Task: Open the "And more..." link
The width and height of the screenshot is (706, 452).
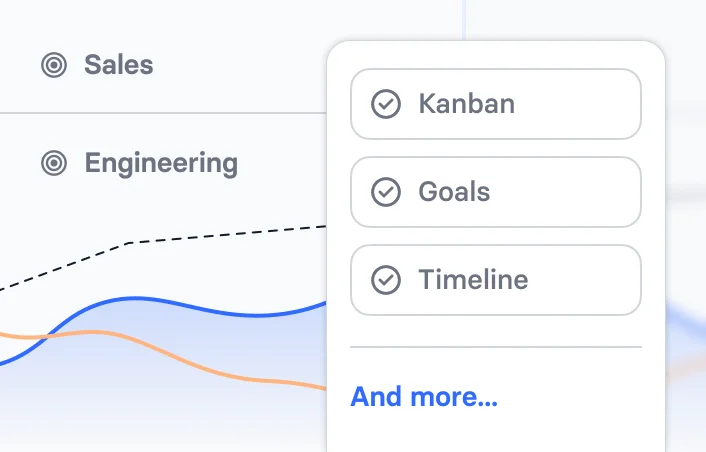Action: click(424, 397)
